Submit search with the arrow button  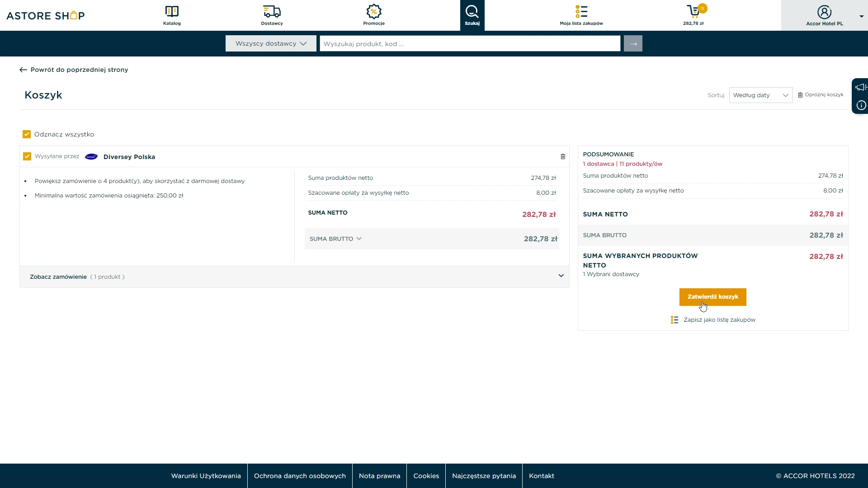pos(633,43)
